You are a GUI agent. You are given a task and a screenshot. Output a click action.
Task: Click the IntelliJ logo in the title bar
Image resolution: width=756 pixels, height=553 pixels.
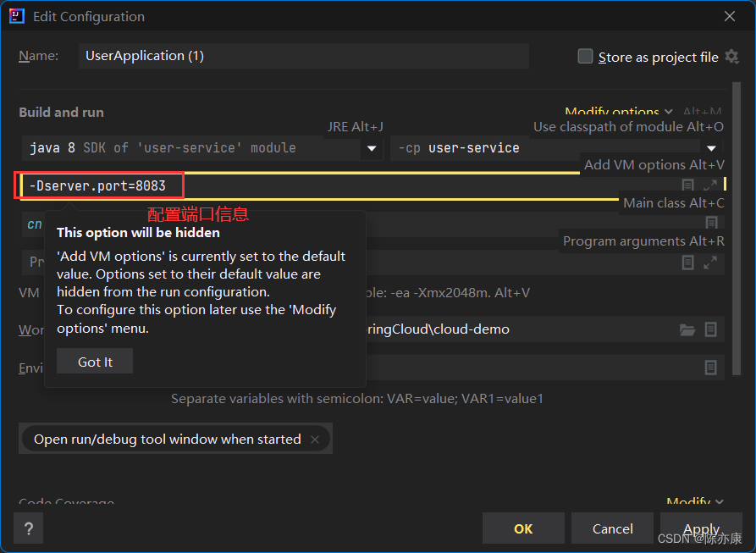pyautogui.click(x=16, y=16)
